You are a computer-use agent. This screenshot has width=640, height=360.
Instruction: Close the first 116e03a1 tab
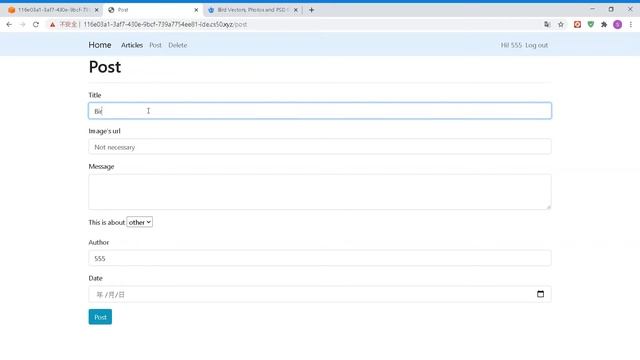click(97, 10)
